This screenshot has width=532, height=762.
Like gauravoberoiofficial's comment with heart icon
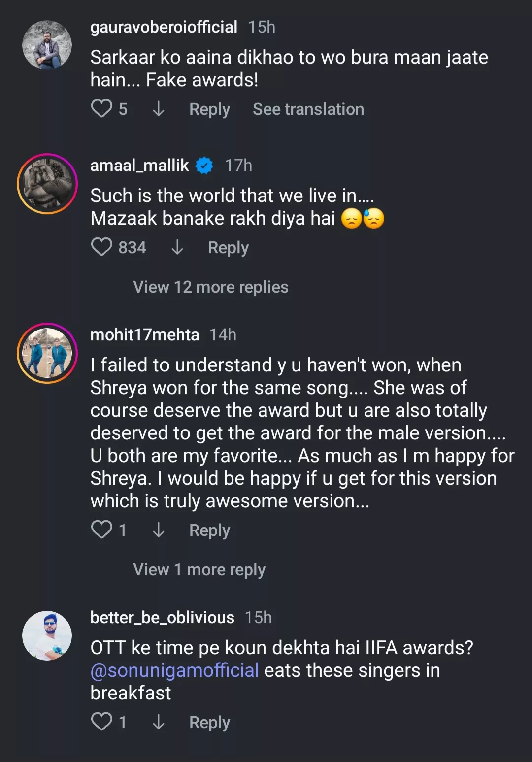click(x=102, y=108)
